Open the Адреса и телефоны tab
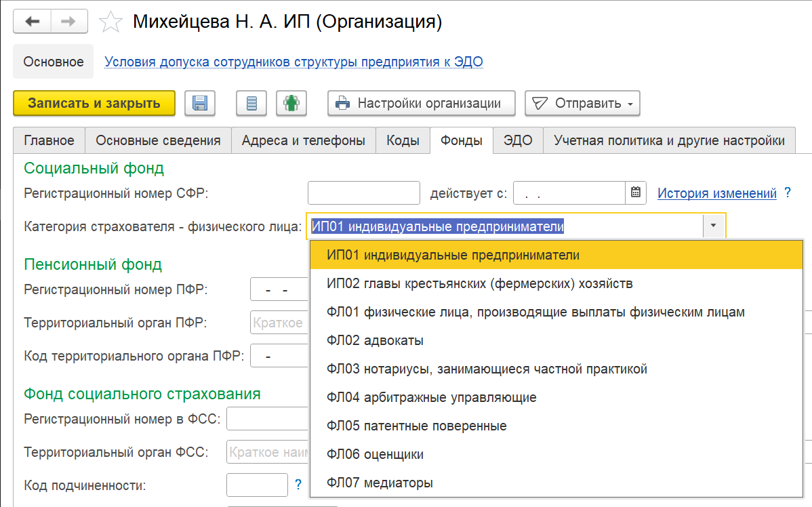The width and height of the screenshot is (812, 507). pyautogui.click(x=304, y=140)
